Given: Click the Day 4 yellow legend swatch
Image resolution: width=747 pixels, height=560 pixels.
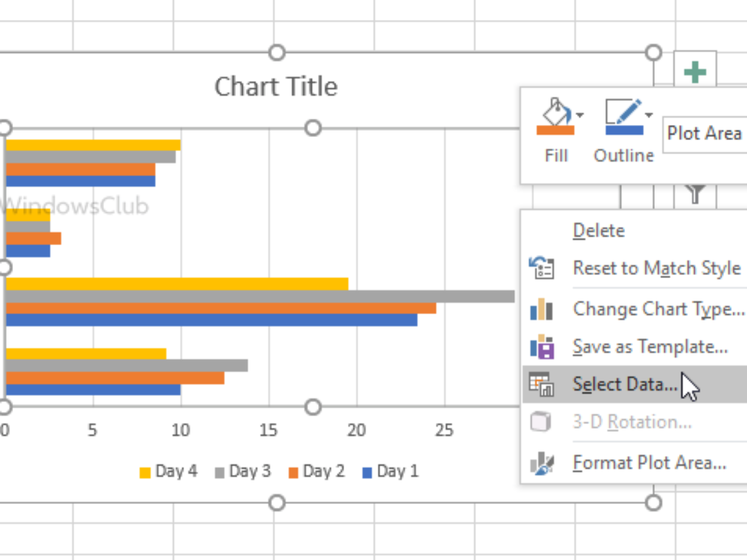Looking at the screenshot, I should click(145, 473).
